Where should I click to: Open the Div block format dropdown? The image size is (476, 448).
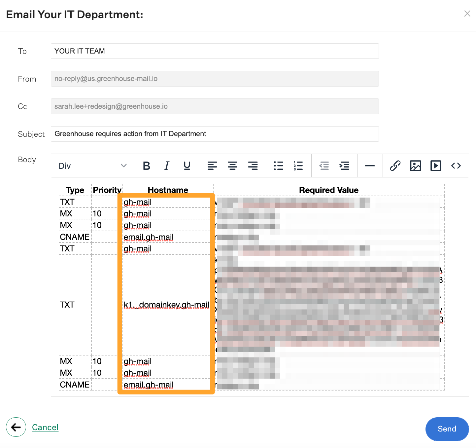pos(92,166)
